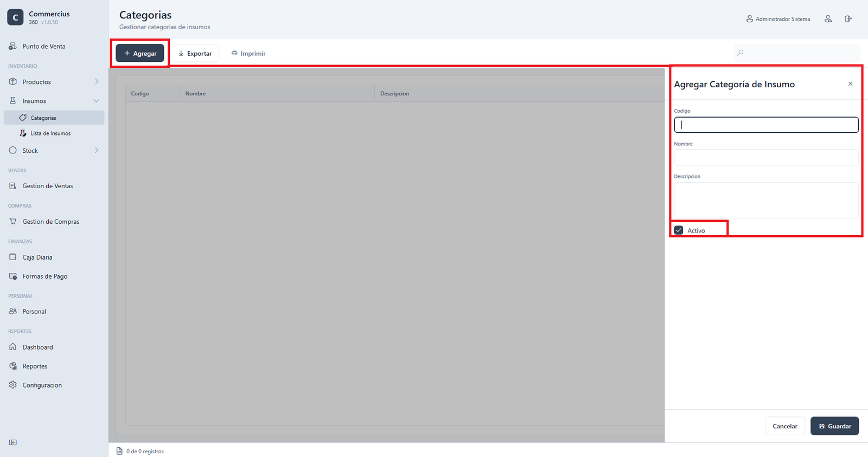Screen dimensions: 868x457
Task: Click the Cancelar button
Action: click(785, 426)
